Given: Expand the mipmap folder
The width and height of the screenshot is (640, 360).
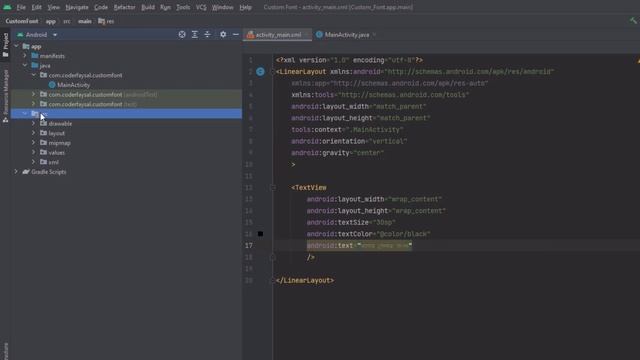Looking at the screenshot, I should [x=33, y=143].
